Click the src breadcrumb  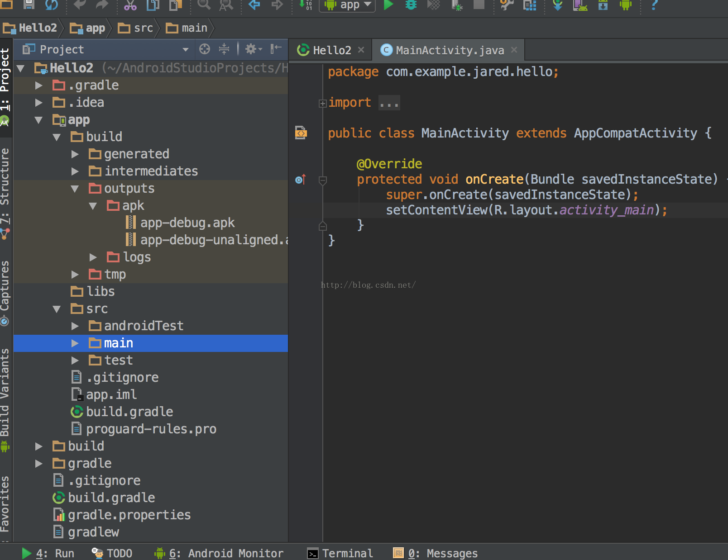pos(136,28)
